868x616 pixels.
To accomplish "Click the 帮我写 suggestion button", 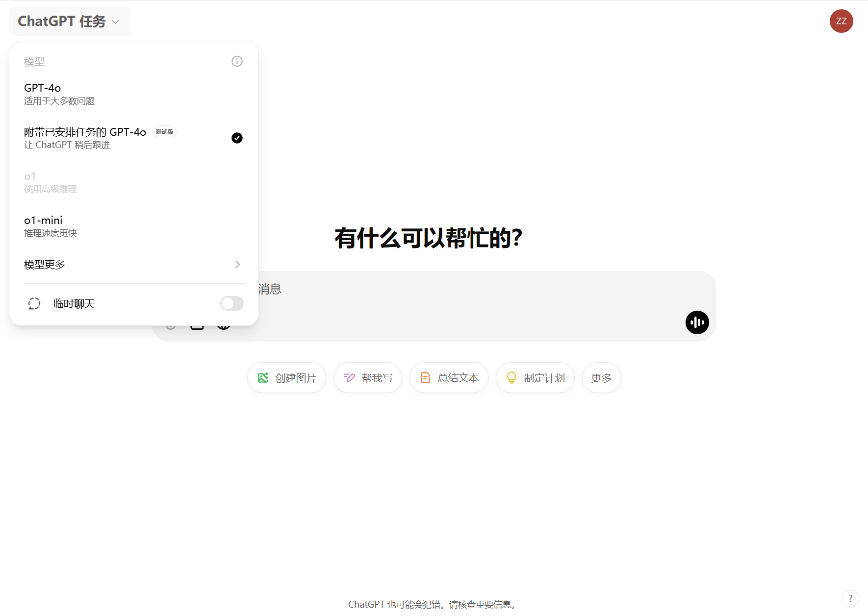I will tap(368, 378).
